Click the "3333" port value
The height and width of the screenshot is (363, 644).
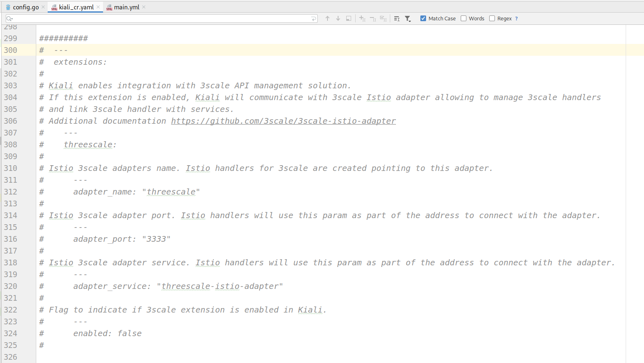(156, 239)
